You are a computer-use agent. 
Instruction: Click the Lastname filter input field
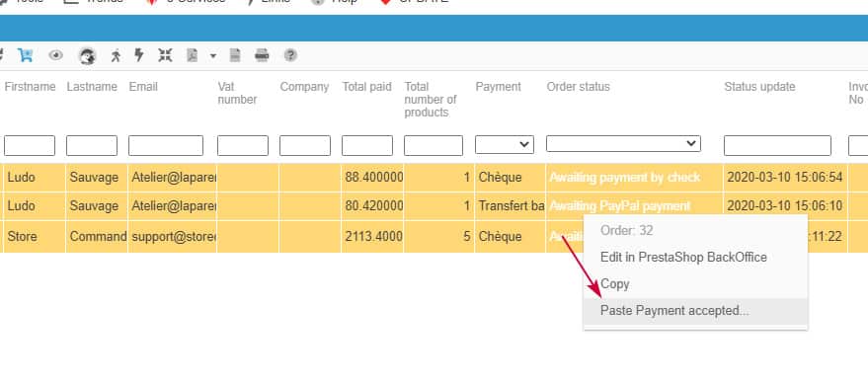click(x=92, y=145)
